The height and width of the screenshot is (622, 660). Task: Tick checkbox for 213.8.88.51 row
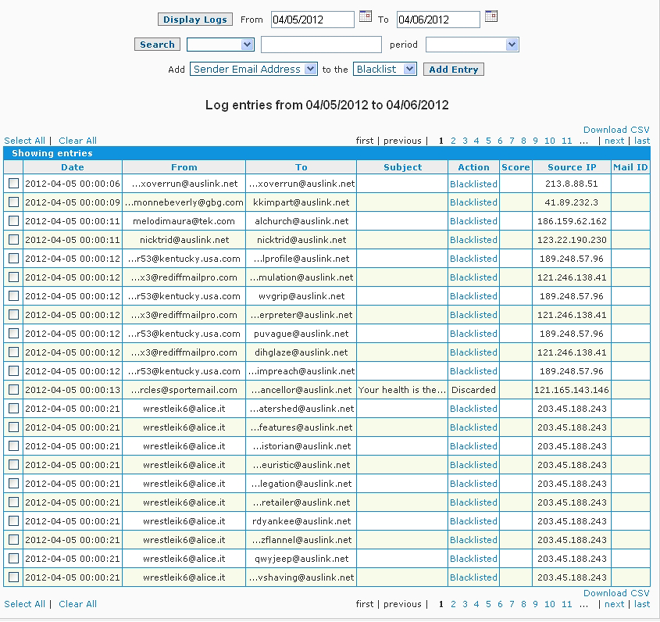[x=14, y=183]
